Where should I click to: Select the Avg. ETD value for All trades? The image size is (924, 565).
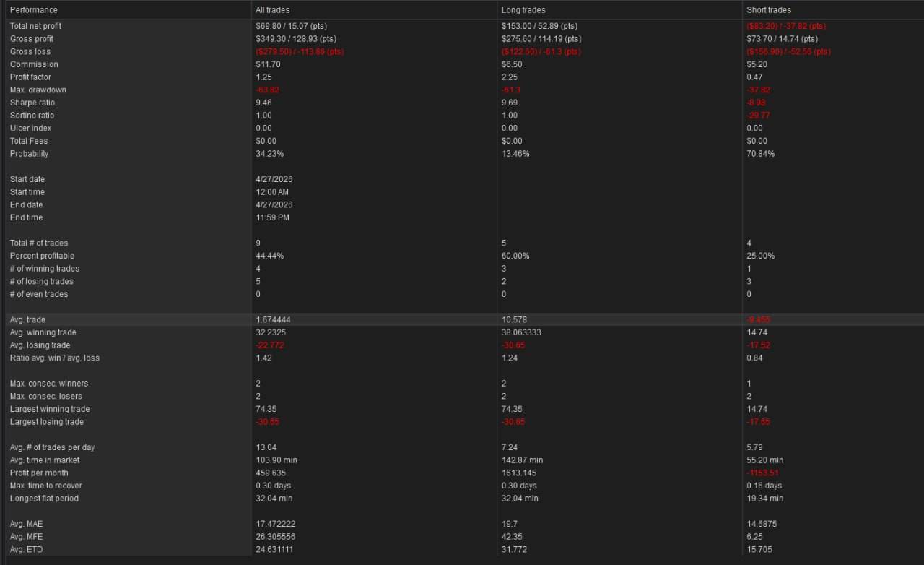click(x=275, y=550)
